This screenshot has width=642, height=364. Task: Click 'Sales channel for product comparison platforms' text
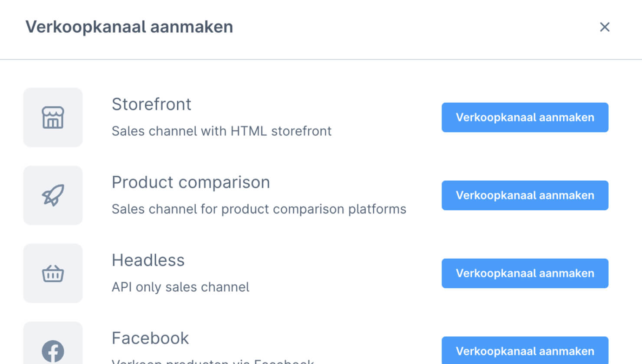coord(259,209)
